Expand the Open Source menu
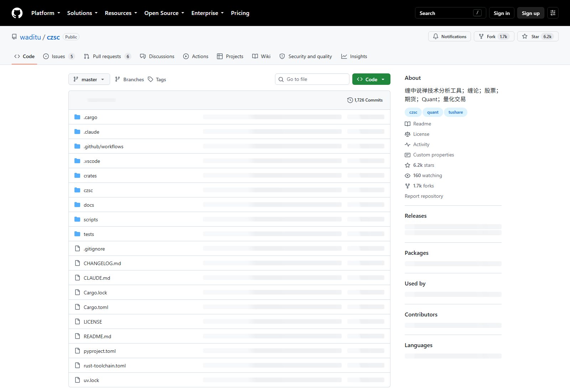Image resolution: width=570 pixels, height=392 pixels. pos(164,13)
